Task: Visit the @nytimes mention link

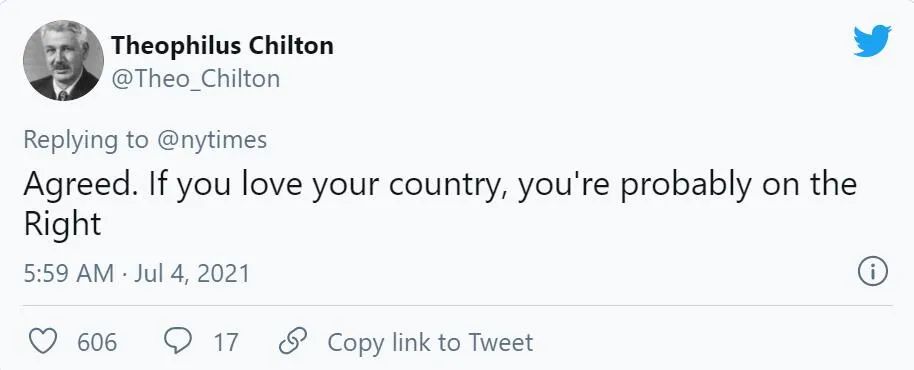Action: point(212,140)
